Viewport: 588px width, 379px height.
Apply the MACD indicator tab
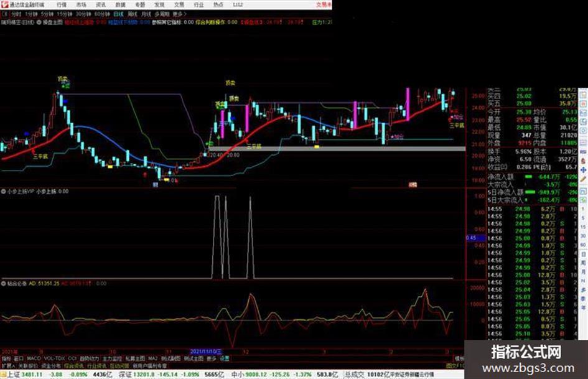coord(34,358)
